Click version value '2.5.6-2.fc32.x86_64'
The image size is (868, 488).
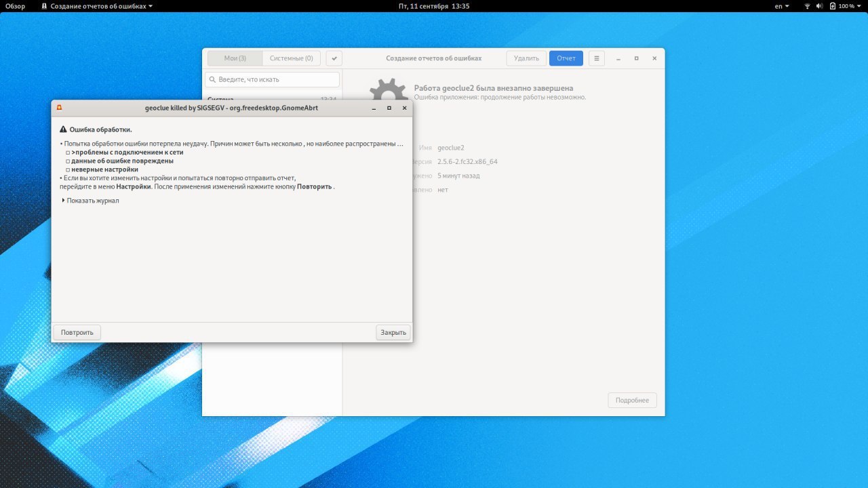click(x=467, y=161)
